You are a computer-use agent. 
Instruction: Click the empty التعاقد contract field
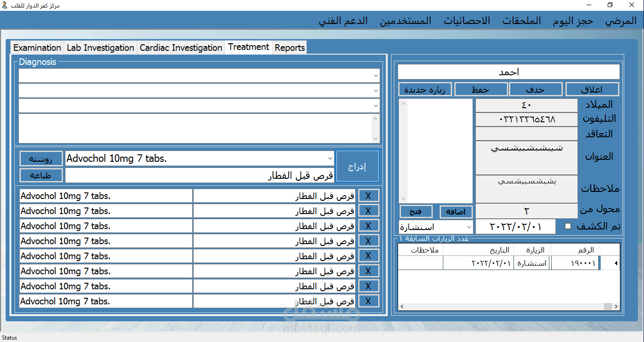pyautogui.click(x=527, y=134)
